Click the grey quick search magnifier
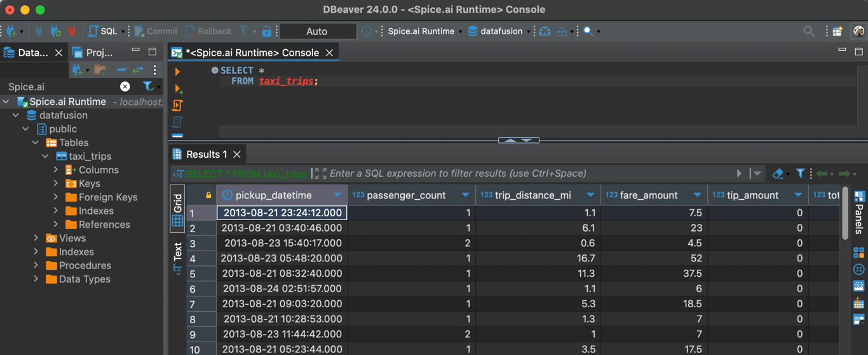Viewport: 868px width, 355px height. click(x=809, y=31)
